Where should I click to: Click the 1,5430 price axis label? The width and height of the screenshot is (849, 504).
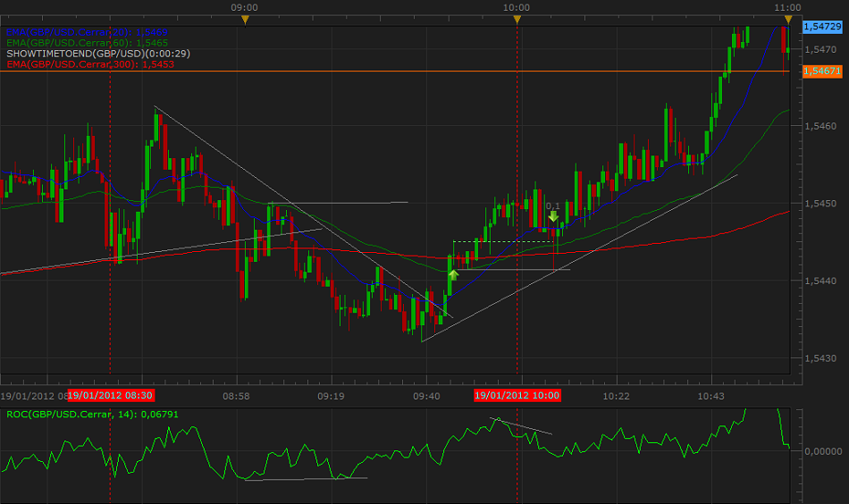coord(819,358)
